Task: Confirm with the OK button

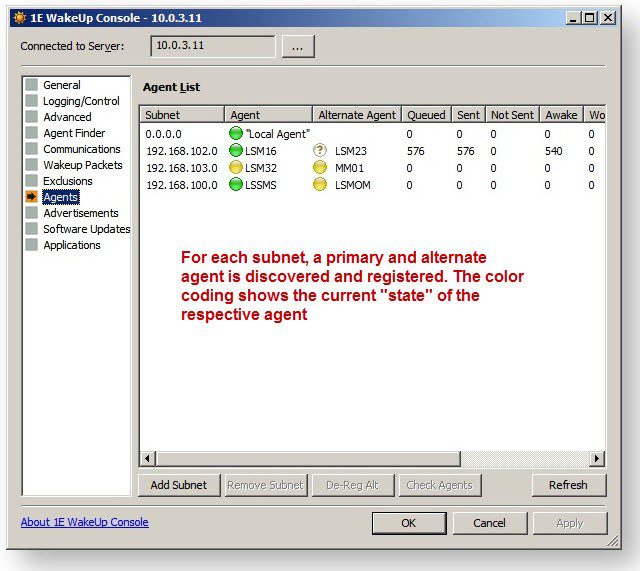Action: point(409,523)
